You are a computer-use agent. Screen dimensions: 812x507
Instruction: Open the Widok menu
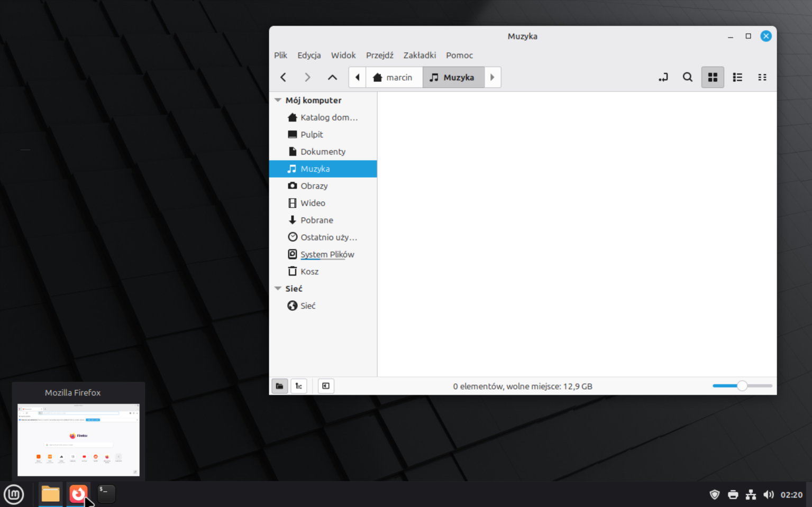[343, 56]
